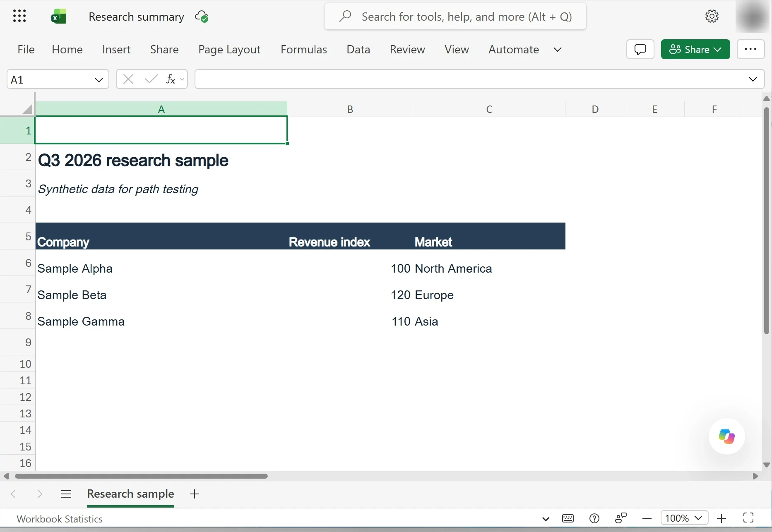Image resolution: width=772 pixels, height=532 pixels.
Task: Switch to the Formulas tab
Action: click(304, 49)
